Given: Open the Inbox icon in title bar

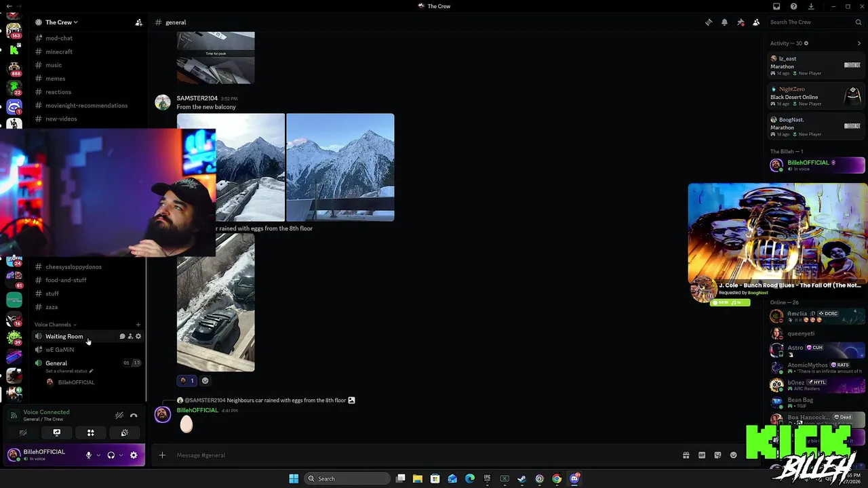Looking at the screenshot, I should tap(776, 6).
